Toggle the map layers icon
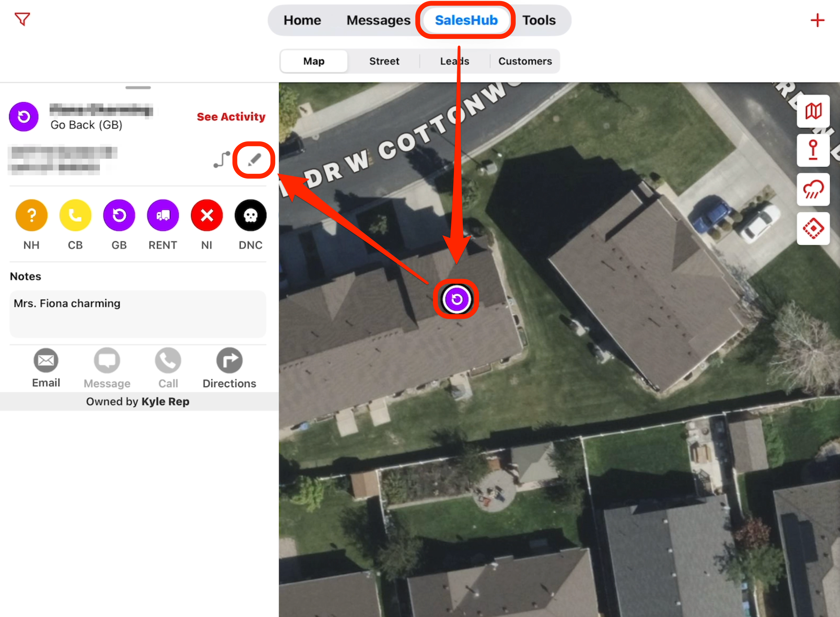Viewport: 840px width, 617px height. 813,111
